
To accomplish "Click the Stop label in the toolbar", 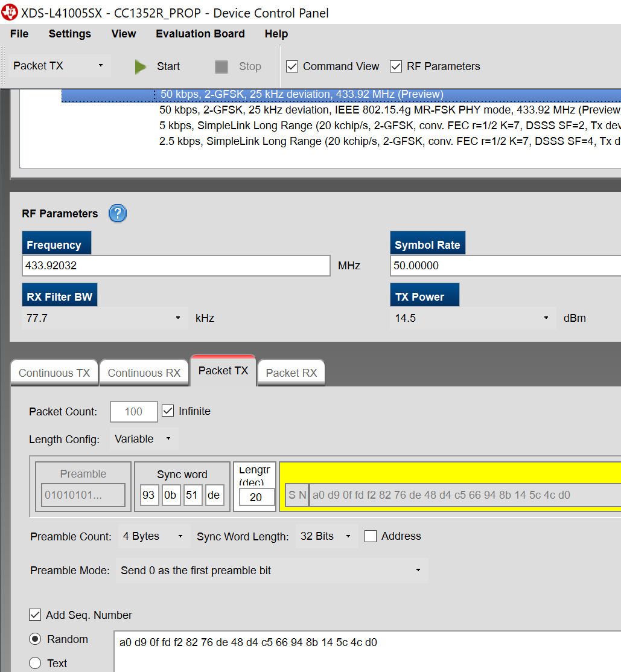I will [x=250, y=66].
